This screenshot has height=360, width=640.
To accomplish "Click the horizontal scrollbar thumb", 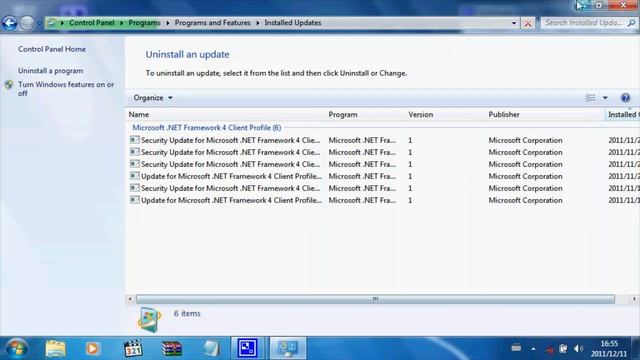I will pos(375,299).
